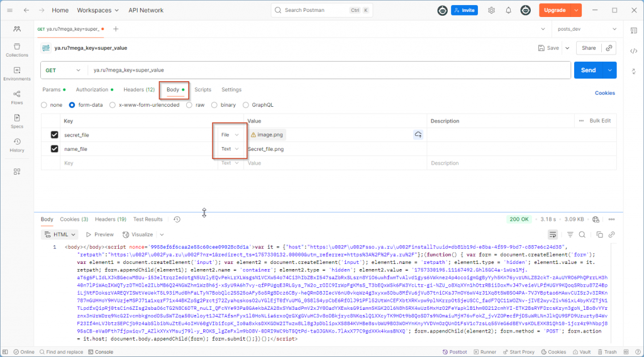
Task: Select the binary body type
Action: [214, 105]
